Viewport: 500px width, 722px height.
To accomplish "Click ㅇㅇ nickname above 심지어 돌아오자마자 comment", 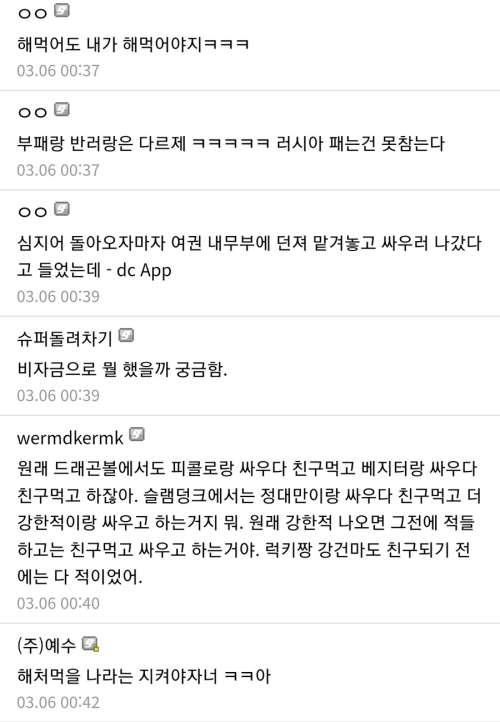I will pos(32,212).
